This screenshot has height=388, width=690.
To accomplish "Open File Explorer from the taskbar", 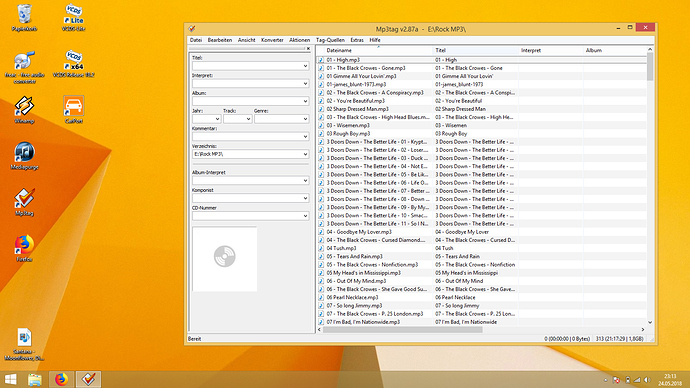I will pos(35,379).
